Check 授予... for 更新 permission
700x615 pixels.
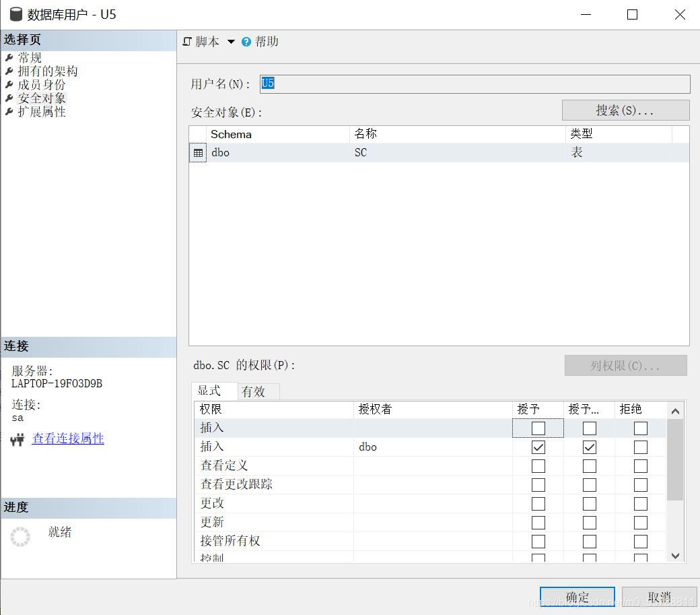[x=590, y=523]
